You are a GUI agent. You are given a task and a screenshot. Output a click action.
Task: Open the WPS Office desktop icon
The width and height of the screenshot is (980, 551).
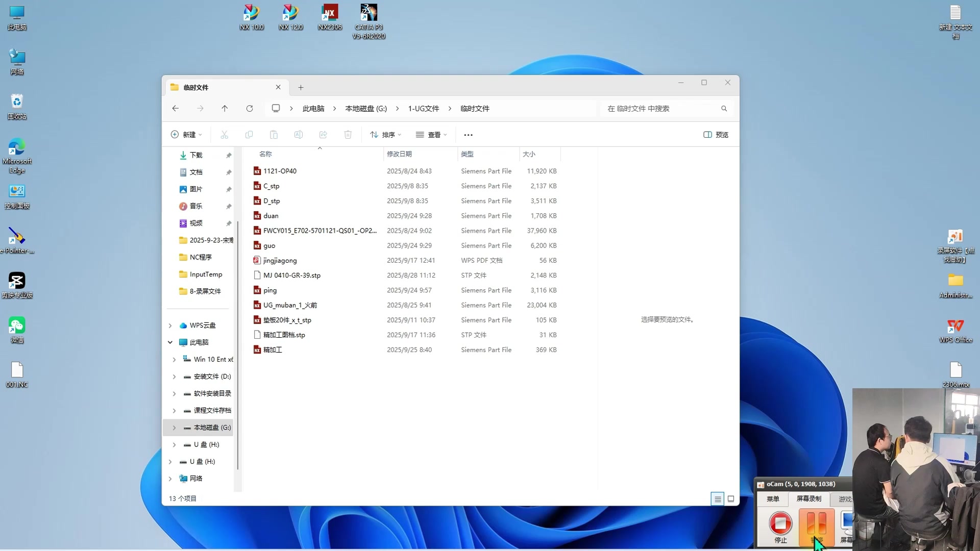click(x=955, y=330)
